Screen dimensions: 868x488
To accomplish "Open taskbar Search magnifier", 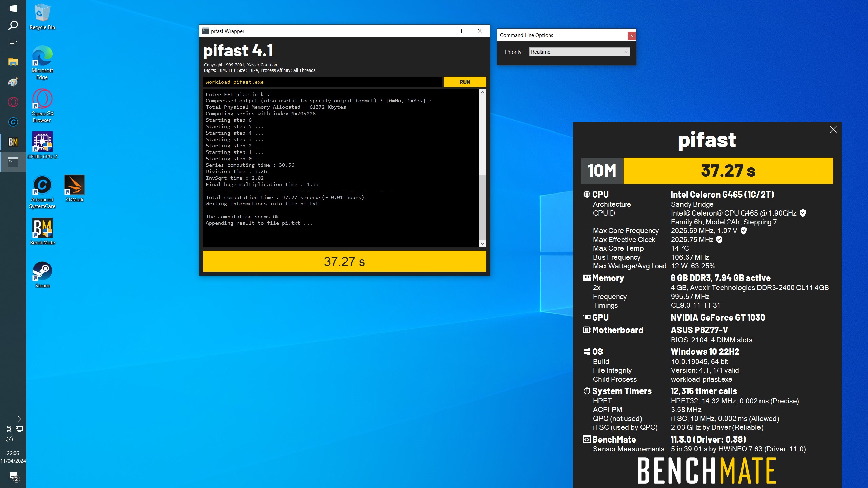I will click(13, 25).
